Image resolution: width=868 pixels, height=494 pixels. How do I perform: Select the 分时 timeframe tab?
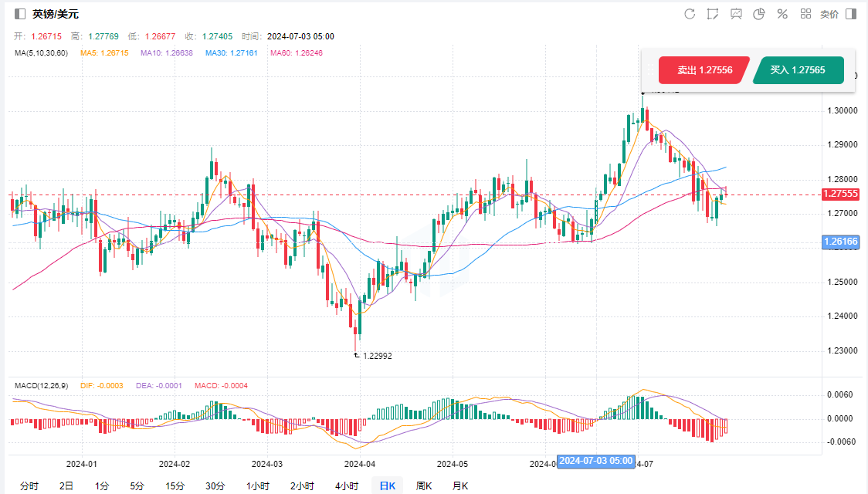pyautogui.click(x=29, y=486)
